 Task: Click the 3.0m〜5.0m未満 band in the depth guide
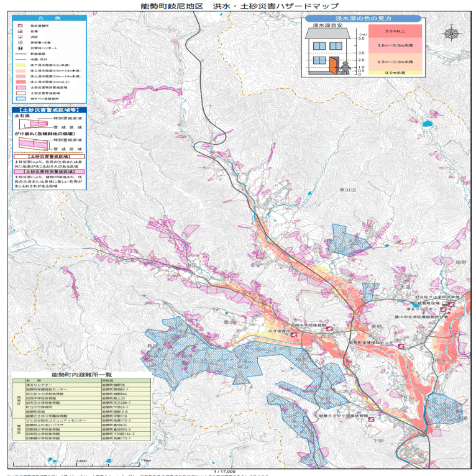coord(395,45)
